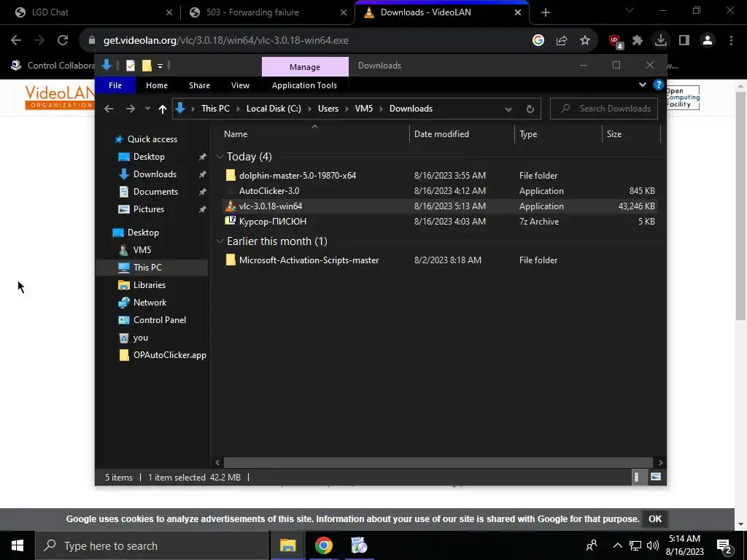Viewport: 747px width, 560px height.
Task: Open a new Chrome tab
Action: click(x=546, y=12)
